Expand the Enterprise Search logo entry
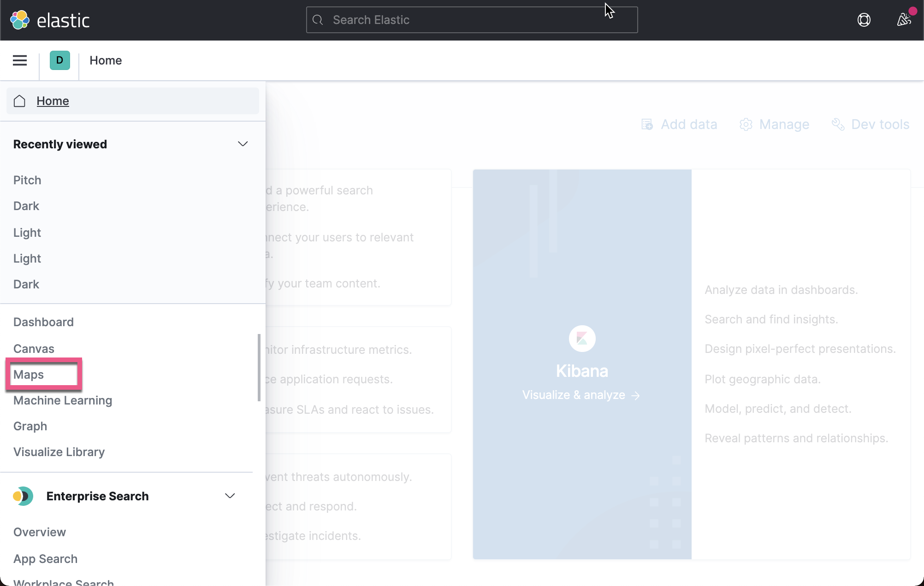924x586 pixels. tap(23, 496)
